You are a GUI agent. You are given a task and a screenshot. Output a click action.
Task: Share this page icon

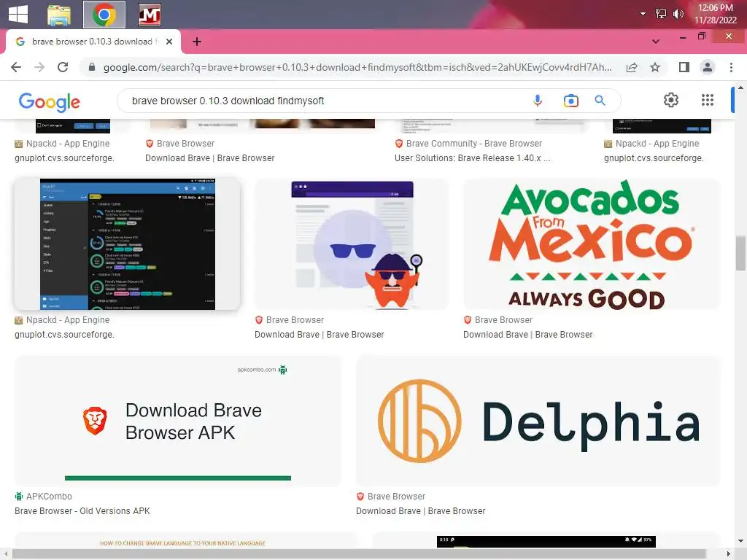632,67
